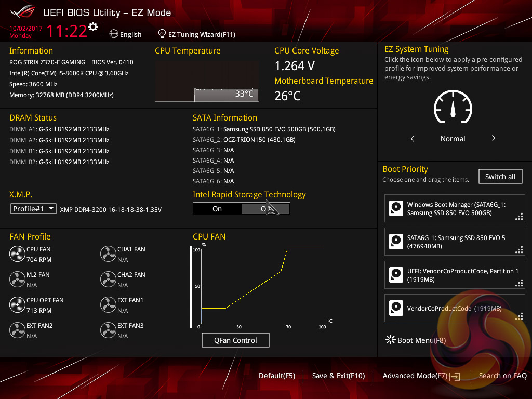Click the 10/02/2017 date

[x=26, y=29]
